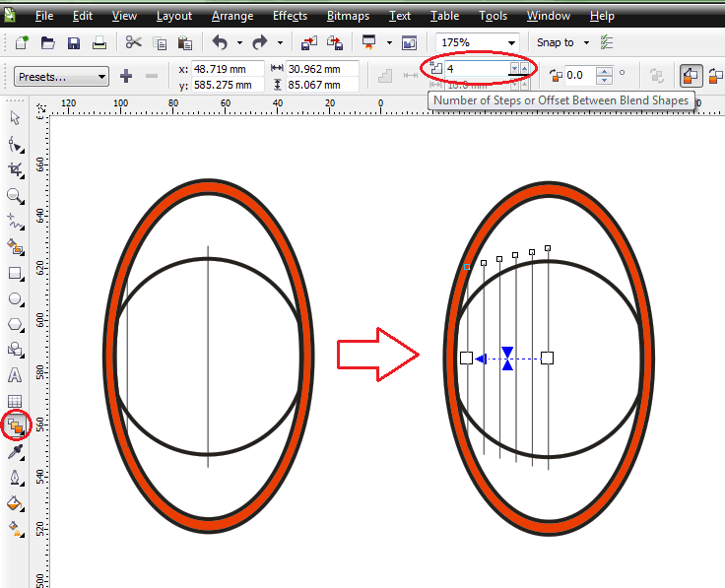This screenshot has height=588, width=725.
Task: Open the Arrange menu
Action: 232,16
